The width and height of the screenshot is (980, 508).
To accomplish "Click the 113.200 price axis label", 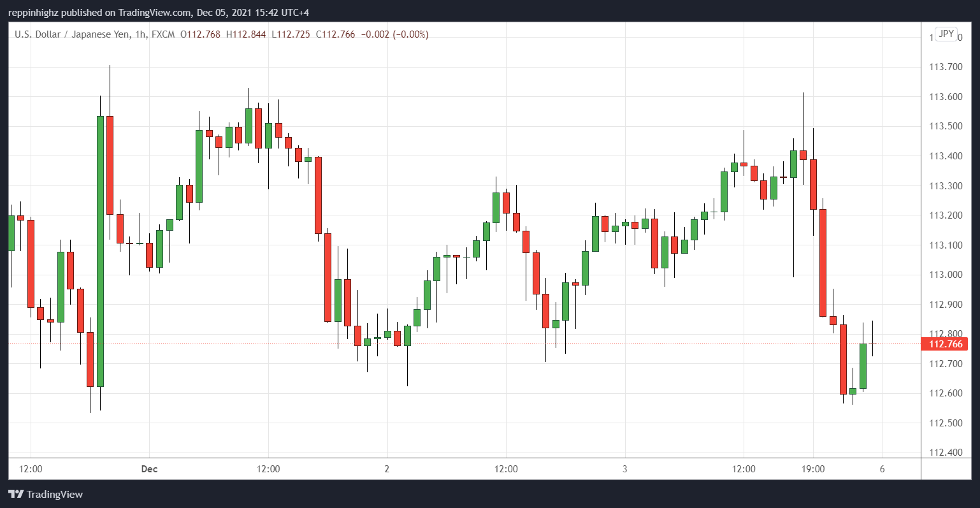I will (946, 215).
